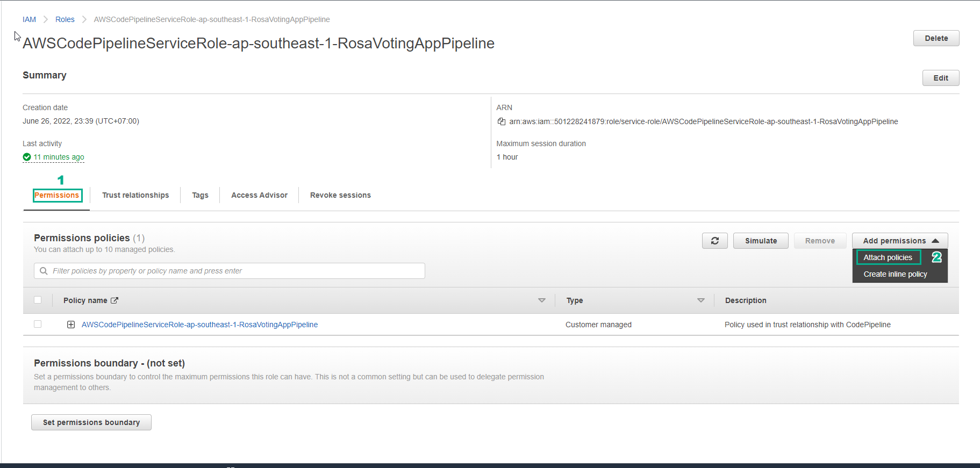Image resolution: width=980 pixels, height=468 pixels.
Task: Click the green check icon under Last activity
Action: click(x=27, y=157)
